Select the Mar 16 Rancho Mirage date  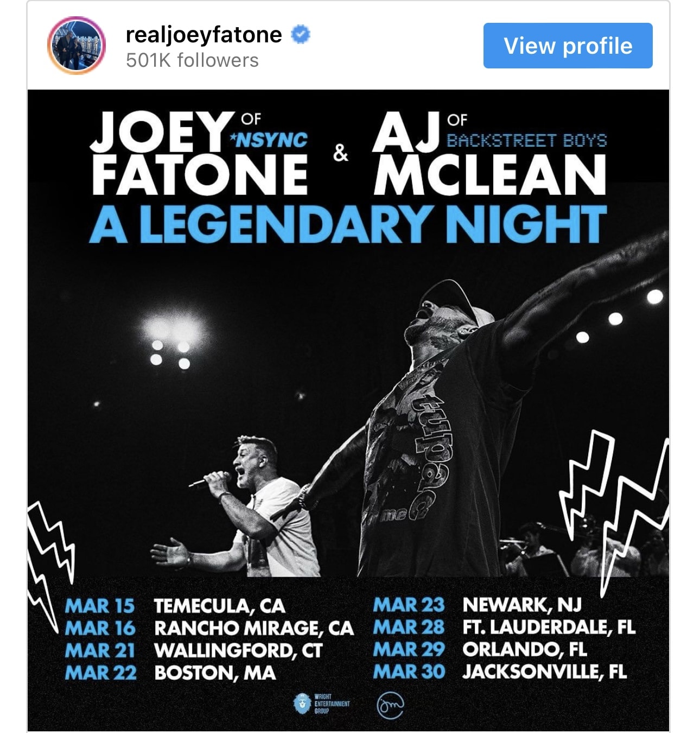[209, 628]
